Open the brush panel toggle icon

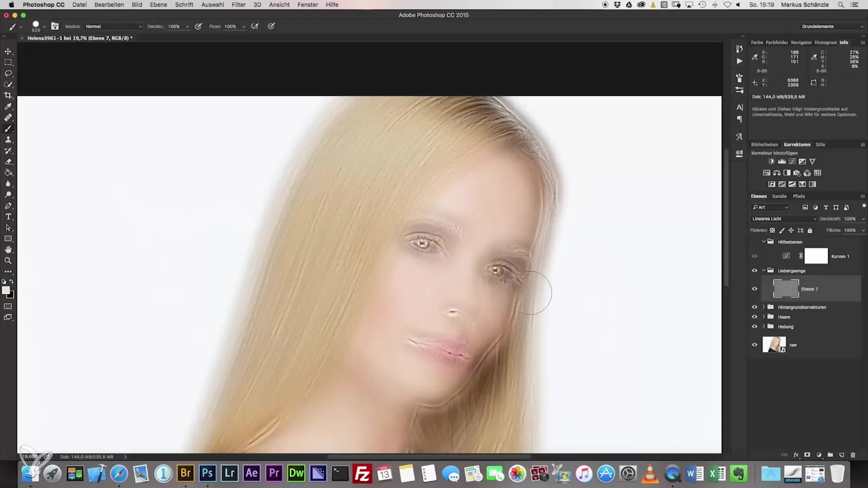pyautogui.click(x=55, y=26)
